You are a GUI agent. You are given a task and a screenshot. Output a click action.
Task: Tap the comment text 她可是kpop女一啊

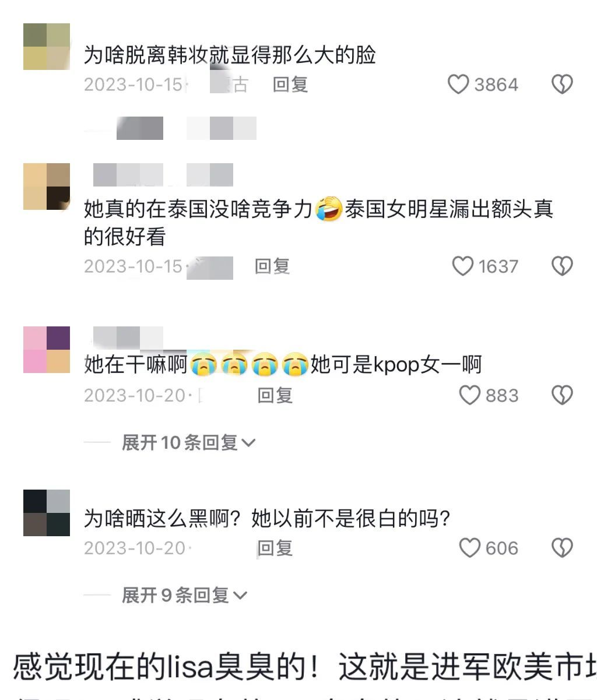click(396, 365)
